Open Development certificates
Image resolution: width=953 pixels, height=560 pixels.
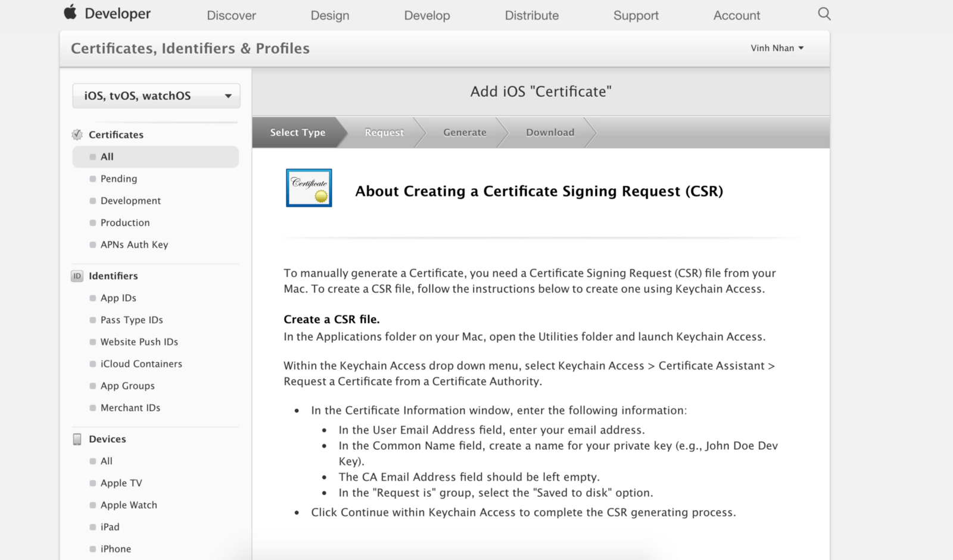click(x=130, y=201)
